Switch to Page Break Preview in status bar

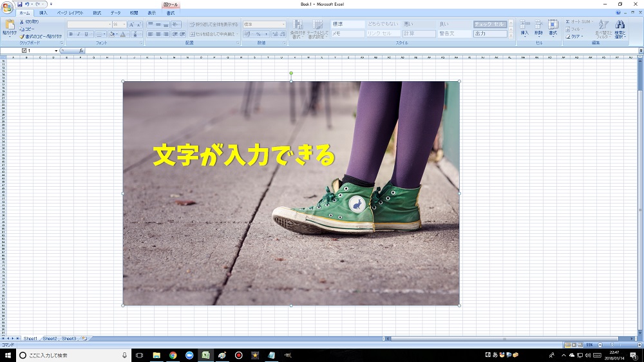pyautogui.click(x=580, y=345)
